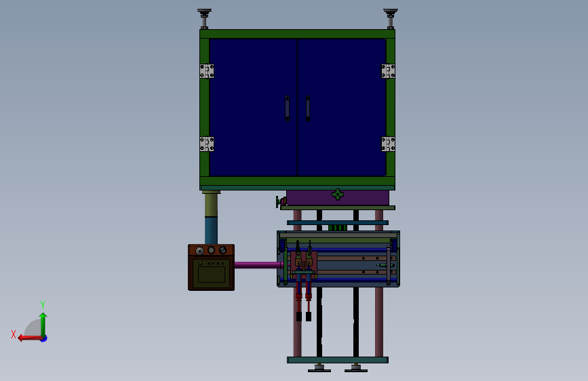Select the top-right leveling foot

point(391,19)
